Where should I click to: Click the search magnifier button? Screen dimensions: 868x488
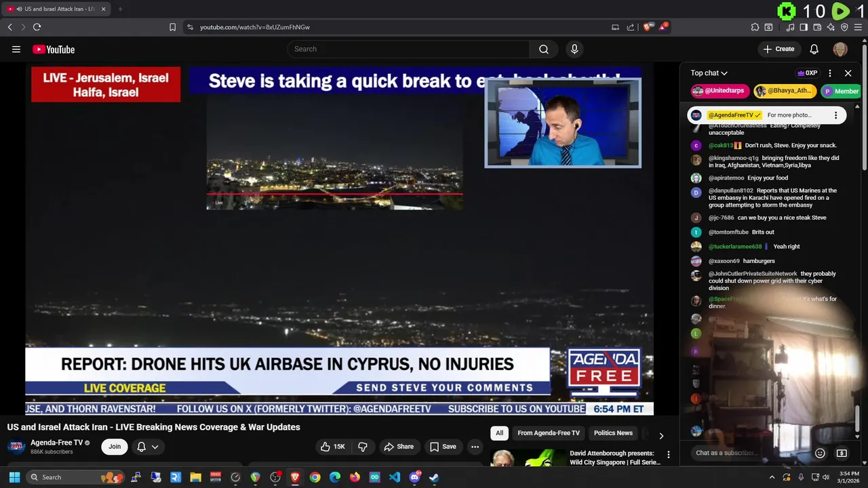tap(543, 49)
